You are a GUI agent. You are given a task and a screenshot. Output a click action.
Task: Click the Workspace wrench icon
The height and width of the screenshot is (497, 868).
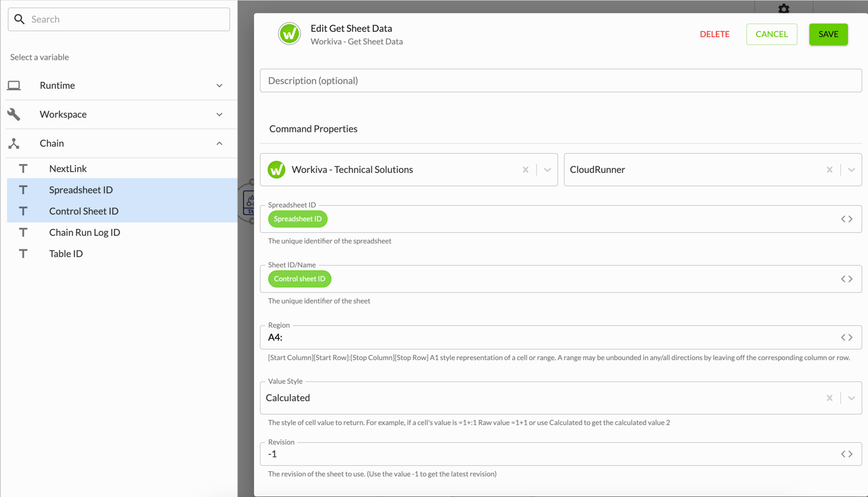[x=14, y=114]
